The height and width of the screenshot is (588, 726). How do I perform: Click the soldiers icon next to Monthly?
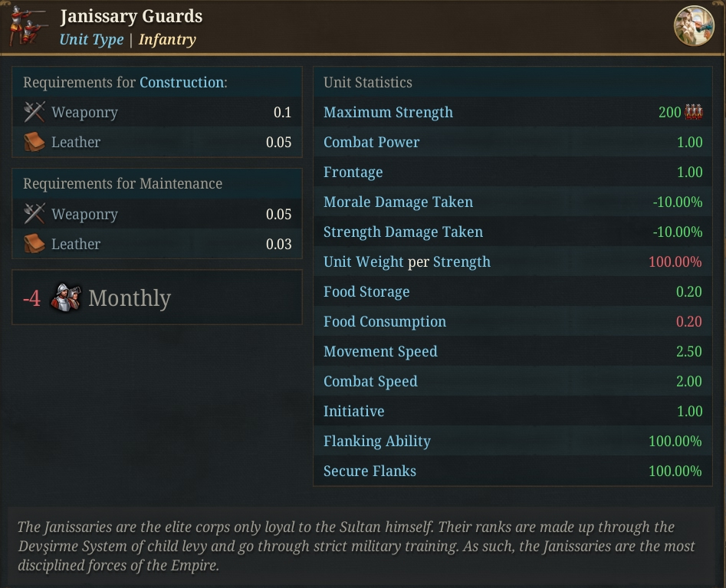(x=65, y=297)
